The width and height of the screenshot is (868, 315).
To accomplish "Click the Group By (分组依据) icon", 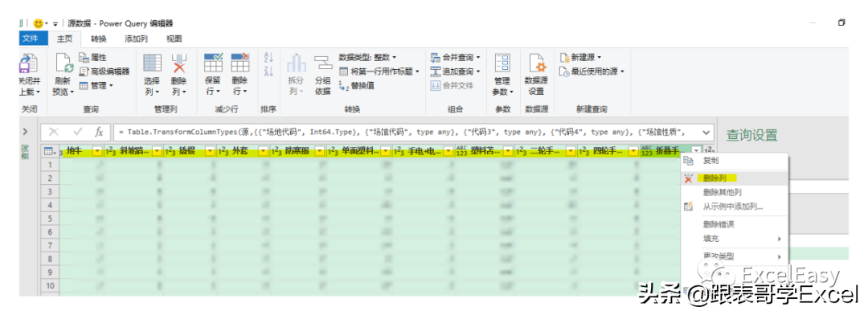I will (323, 63).
